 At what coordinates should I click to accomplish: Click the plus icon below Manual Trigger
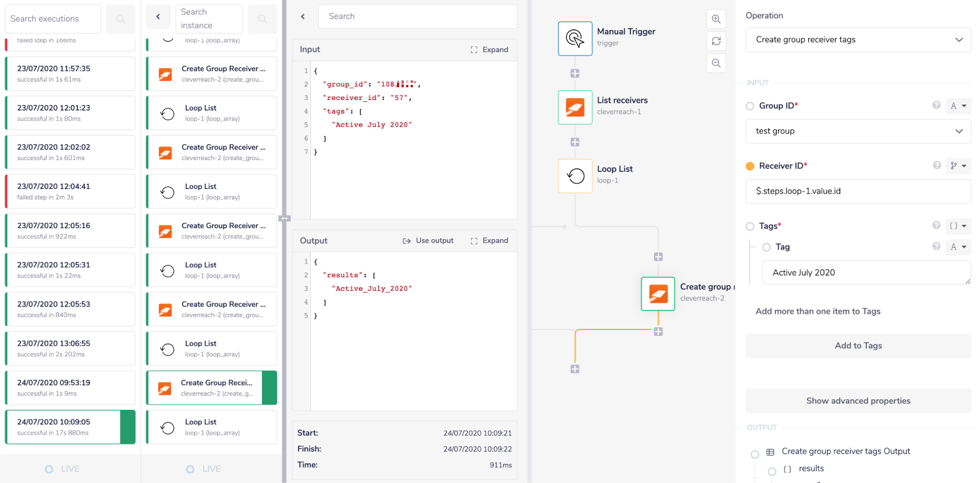click(x=575, y=73)
